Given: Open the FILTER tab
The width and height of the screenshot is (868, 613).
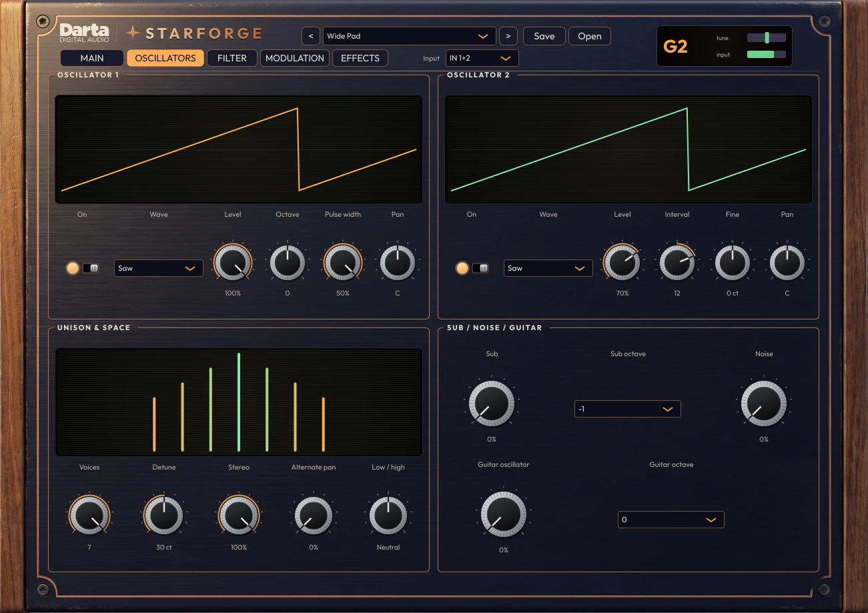Looking at the screenshot, I should (x=232, y=58).
